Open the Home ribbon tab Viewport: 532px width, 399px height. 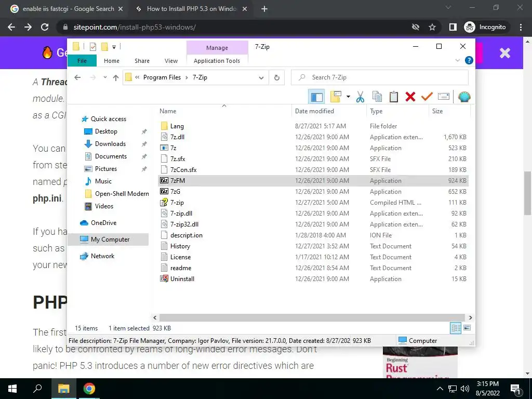pyautogui.click(x=112, y=61)
